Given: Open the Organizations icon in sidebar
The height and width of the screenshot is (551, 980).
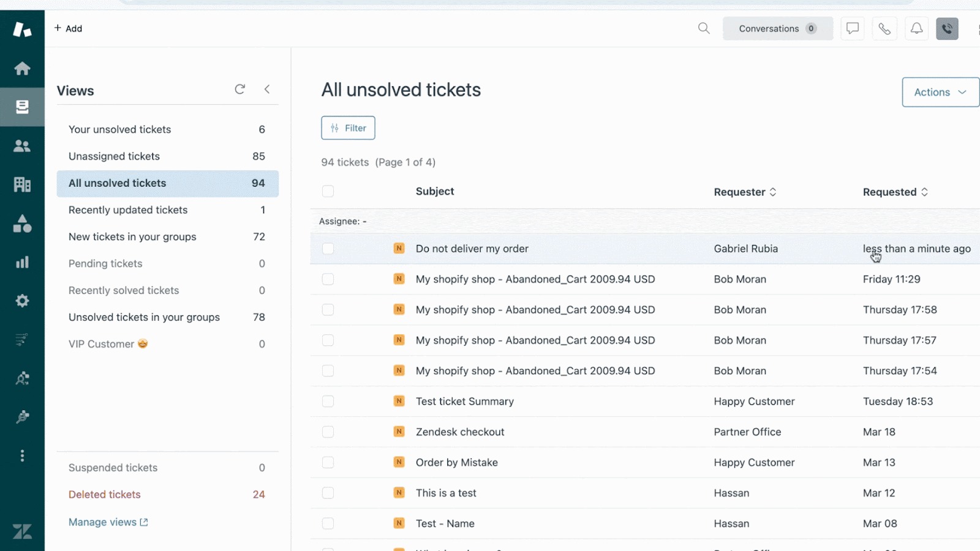Looking at the screenshot, I should click(x=22, y=184).
